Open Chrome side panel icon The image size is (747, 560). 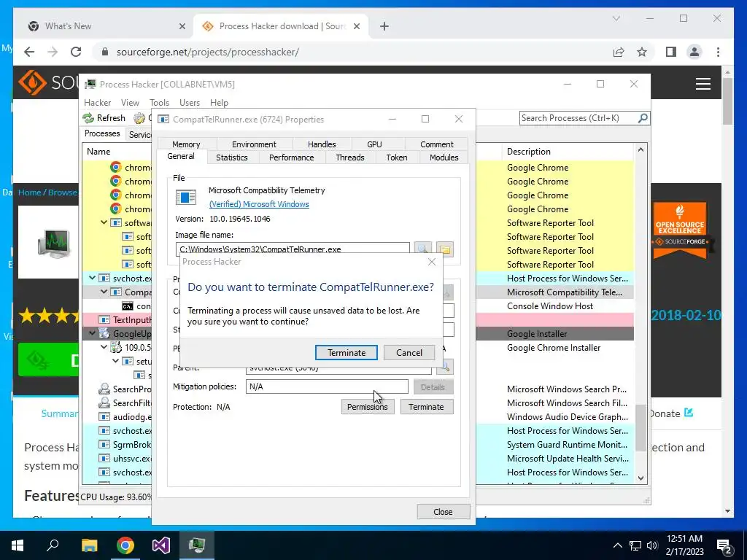(x=671, y=52)
